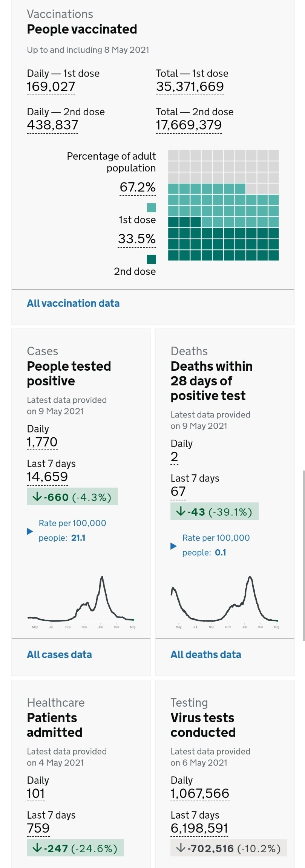305x868 pixels.
Task: Click the Daily 2nd dose figure 438,837
Action: [x=52, y=125]
